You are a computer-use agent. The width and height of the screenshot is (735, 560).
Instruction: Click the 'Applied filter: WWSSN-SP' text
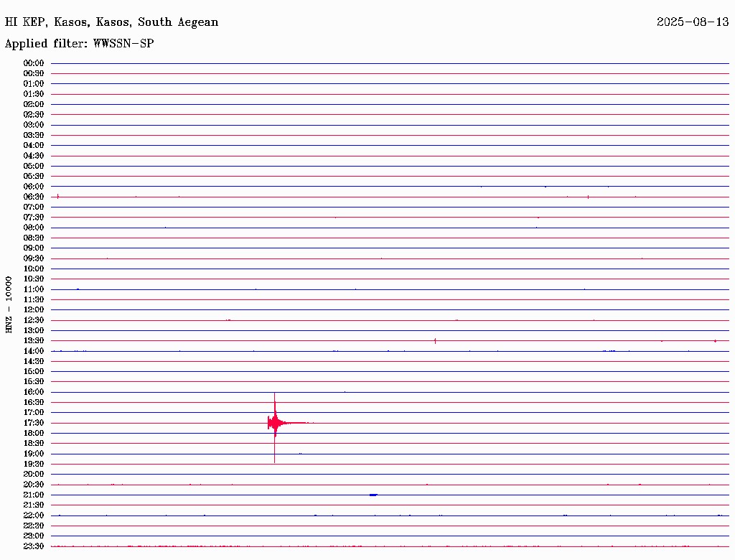click(x=79, y=43)
